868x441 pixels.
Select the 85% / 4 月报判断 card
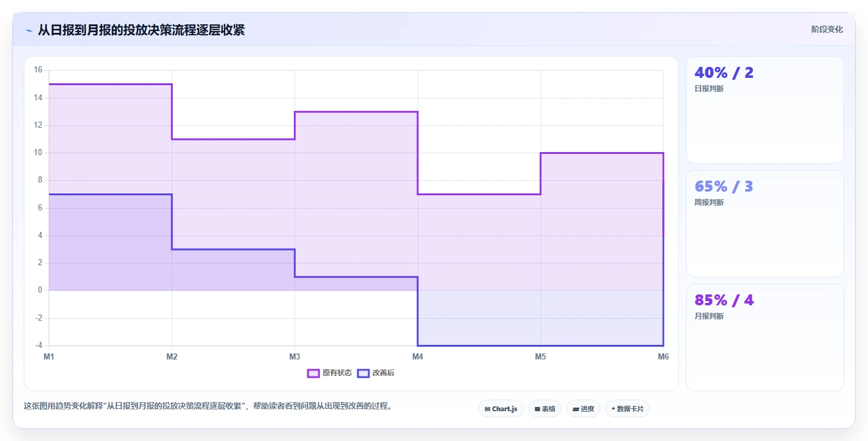(x=765, y=337)
